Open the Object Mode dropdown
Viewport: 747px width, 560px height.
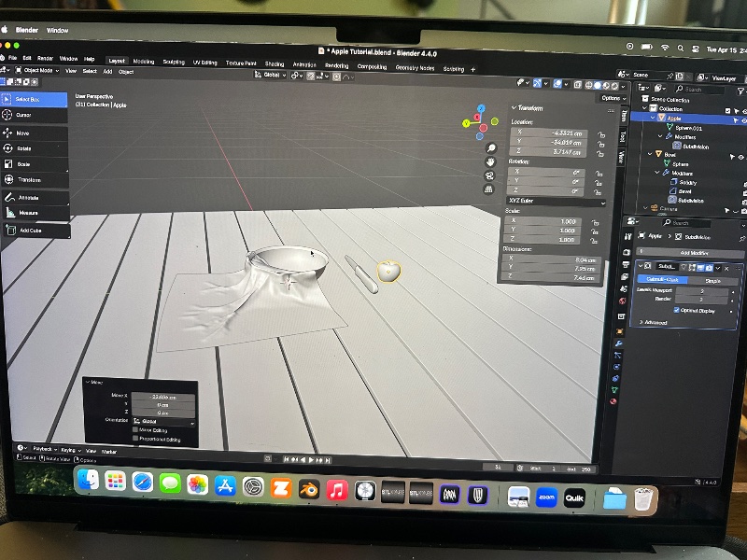point(37,71)
